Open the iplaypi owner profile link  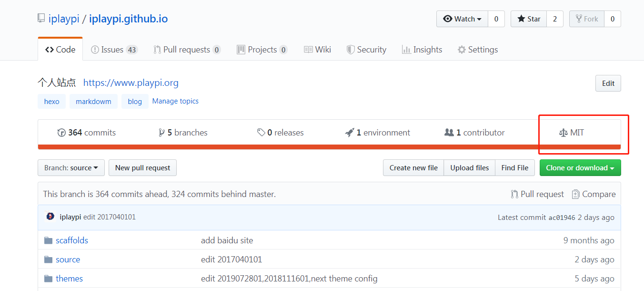pos(64,19)
